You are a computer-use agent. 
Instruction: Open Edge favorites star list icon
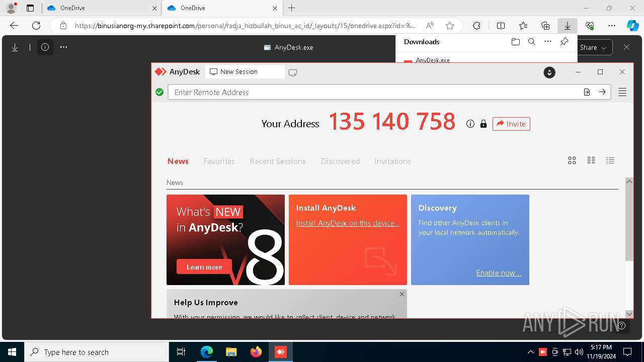pos(523,26)
